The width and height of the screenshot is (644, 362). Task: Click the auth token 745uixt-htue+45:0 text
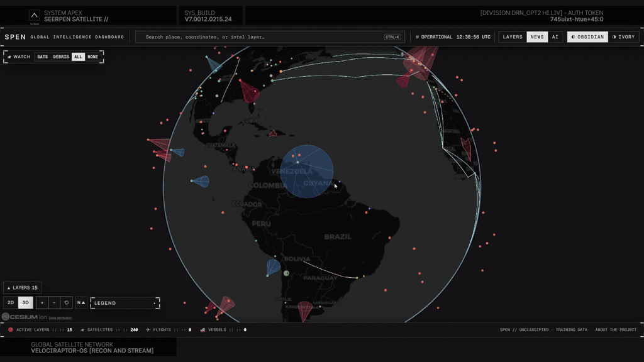(577, 19)
